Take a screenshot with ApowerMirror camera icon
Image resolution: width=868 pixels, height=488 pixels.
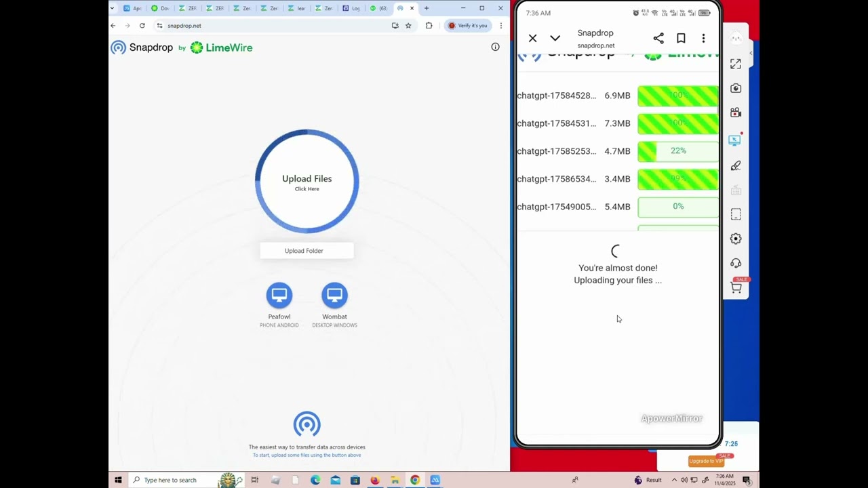(x=736, y=88)
